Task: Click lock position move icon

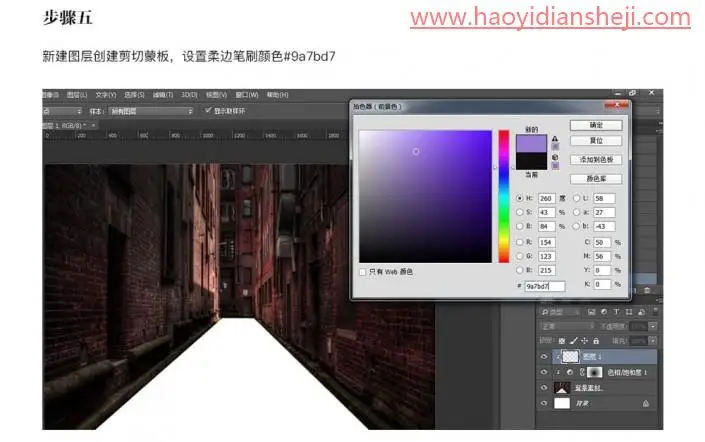Action: [585, 341]
